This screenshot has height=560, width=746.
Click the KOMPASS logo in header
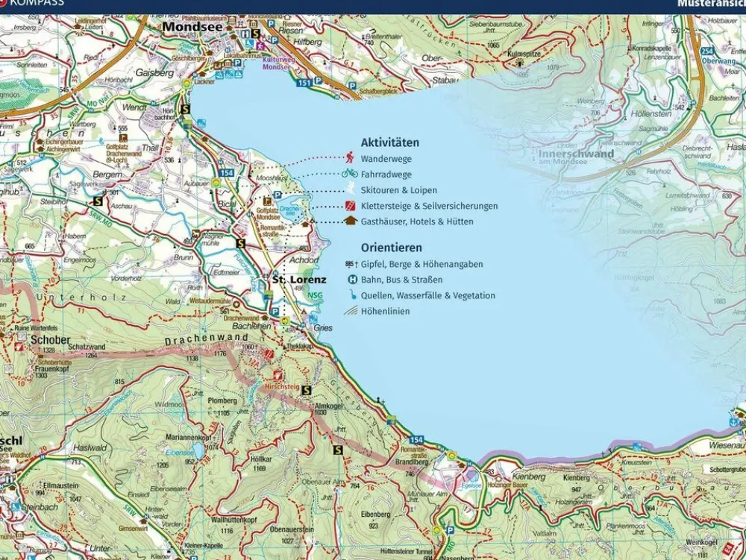click(x=33, y=3)
